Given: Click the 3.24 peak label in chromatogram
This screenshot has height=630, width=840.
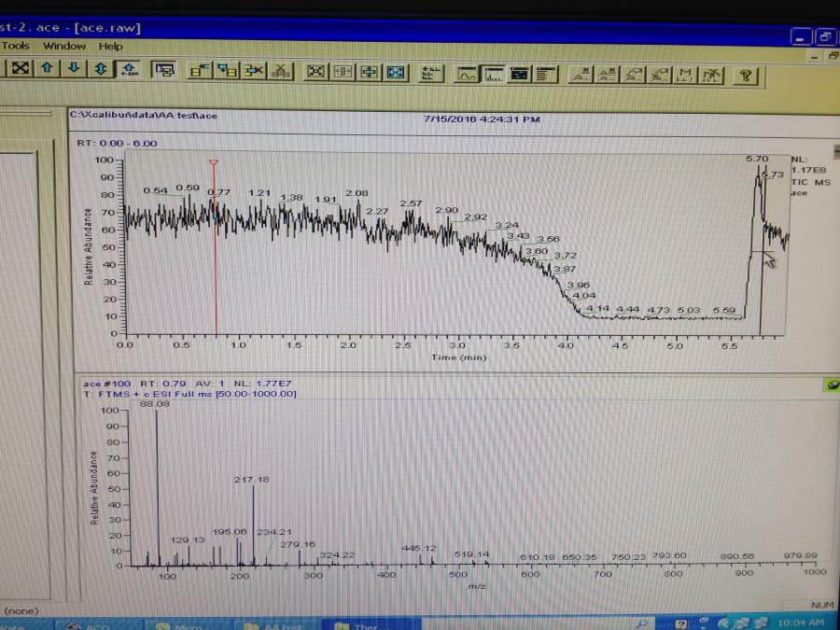Looking at the screenshot, I should (x=507, y=226).
